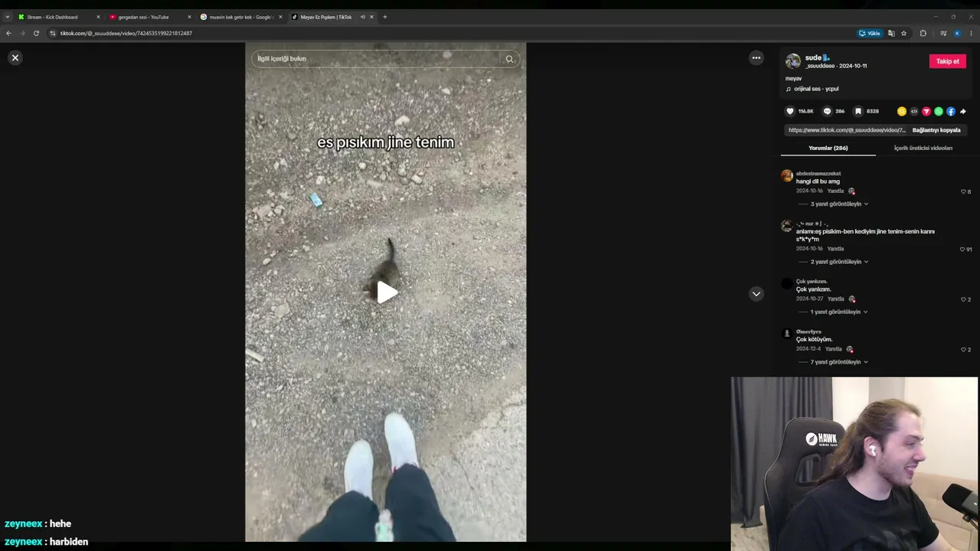Click the search magnifier in video search bar

(x=509, y=59)
